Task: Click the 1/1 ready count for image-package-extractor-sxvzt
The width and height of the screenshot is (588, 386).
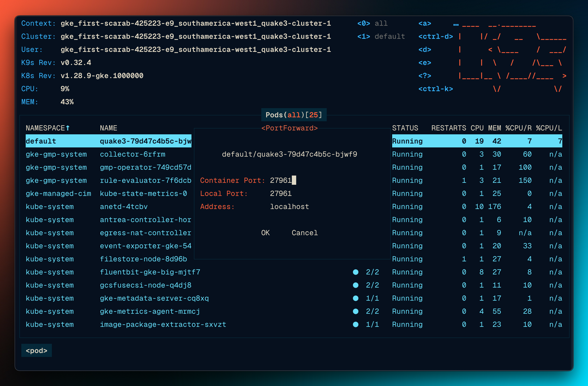Action: 372,324
